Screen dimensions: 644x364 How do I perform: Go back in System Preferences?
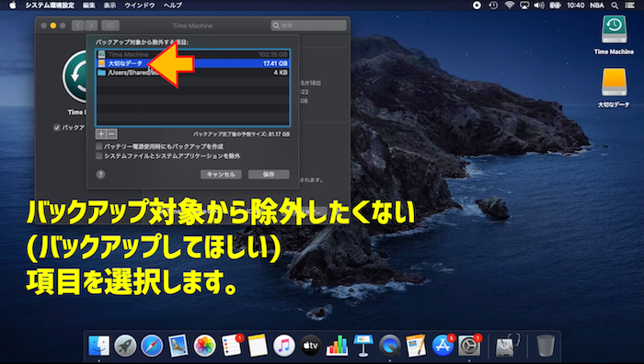pos(78,26)
